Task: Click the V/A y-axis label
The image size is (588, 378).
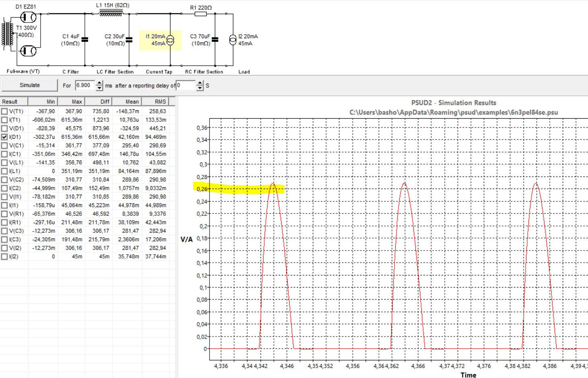Action: [187, 240]
